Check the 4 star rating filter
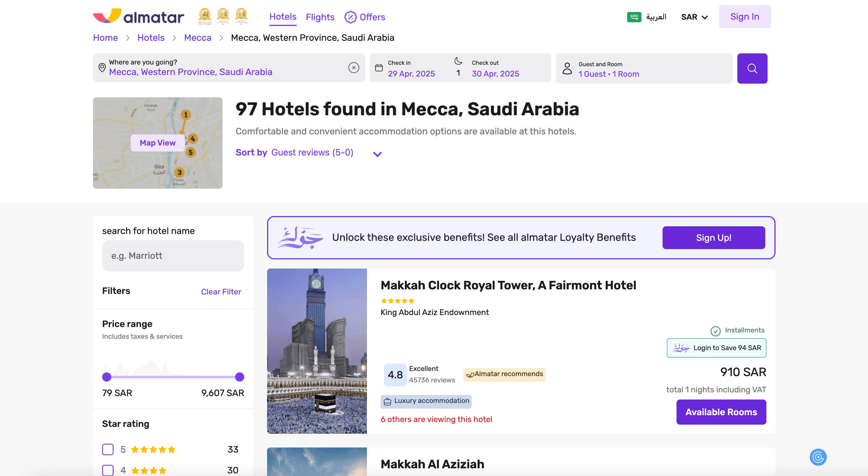The width and height of the screenshot is (868, 476). 108,470
